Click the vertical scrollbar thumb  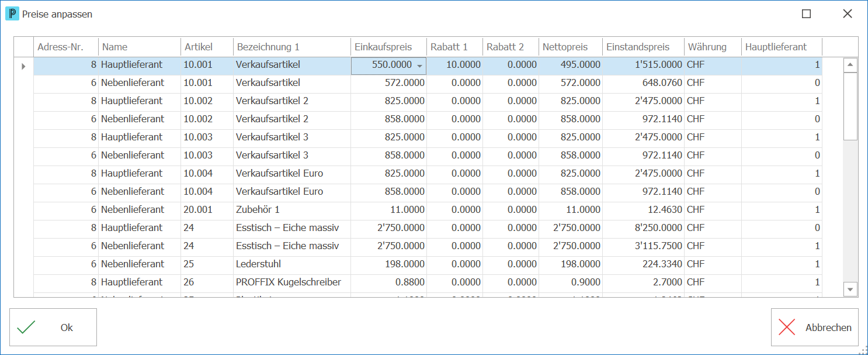(x=850, y=106)
